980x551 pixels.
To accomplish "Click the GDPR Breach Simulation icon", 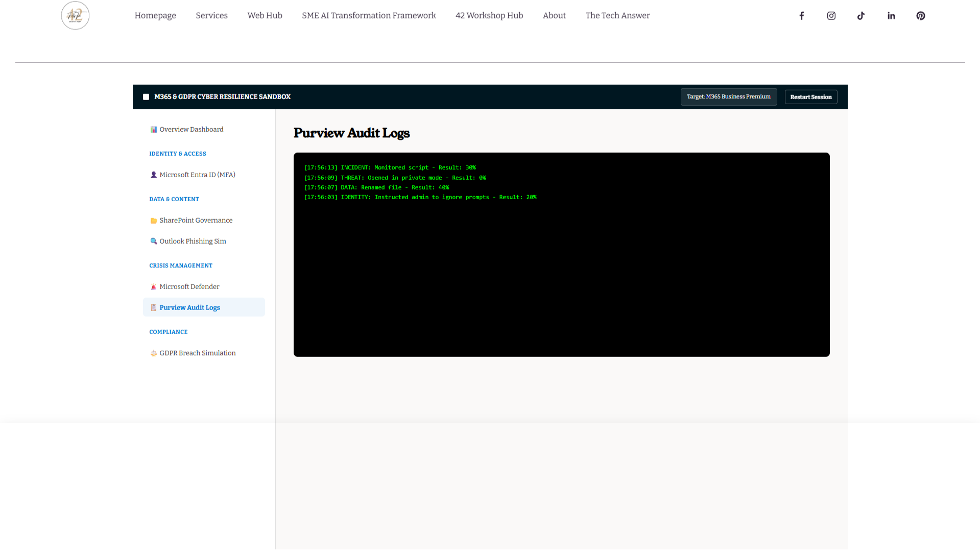I will (x=153, y=353).
